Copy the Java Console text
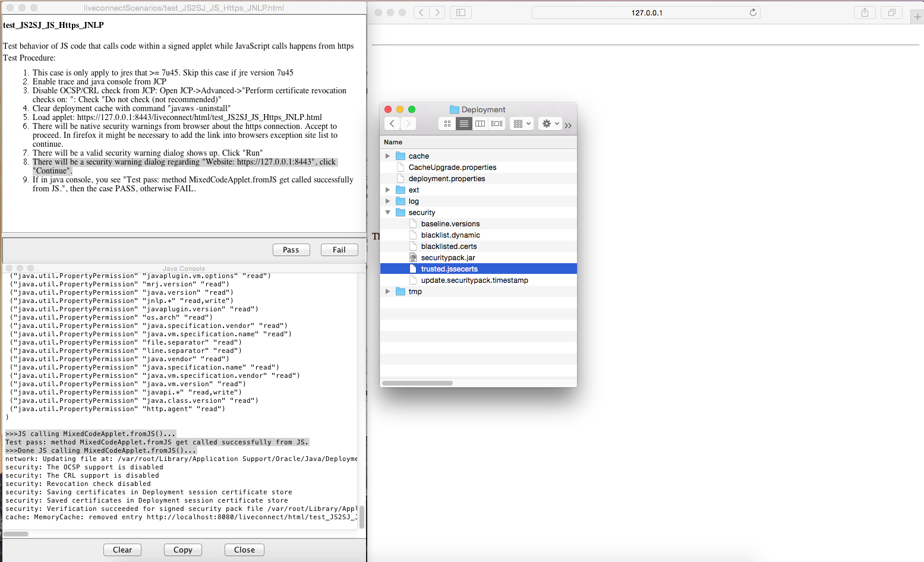 183,550
